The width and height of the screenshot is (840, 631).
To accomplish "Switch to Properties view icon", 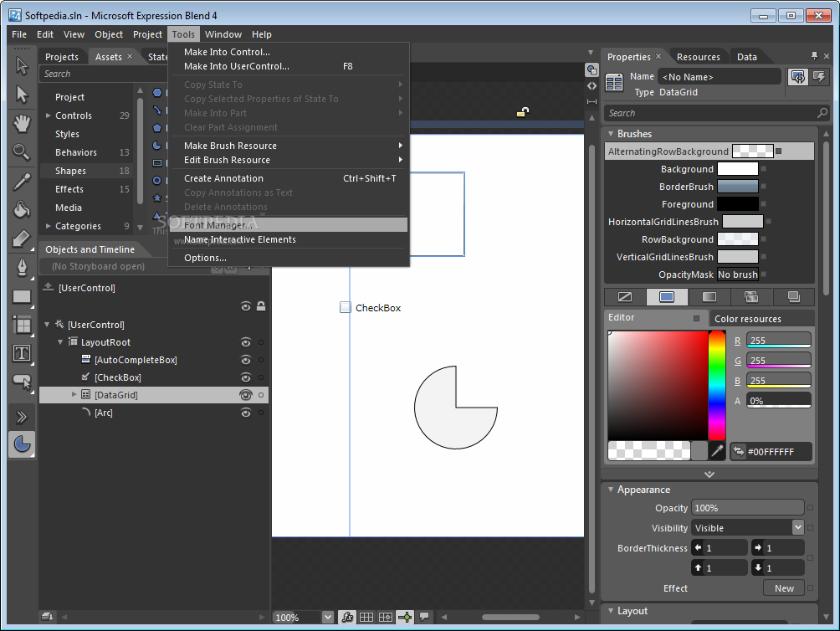I will point(797,77).
